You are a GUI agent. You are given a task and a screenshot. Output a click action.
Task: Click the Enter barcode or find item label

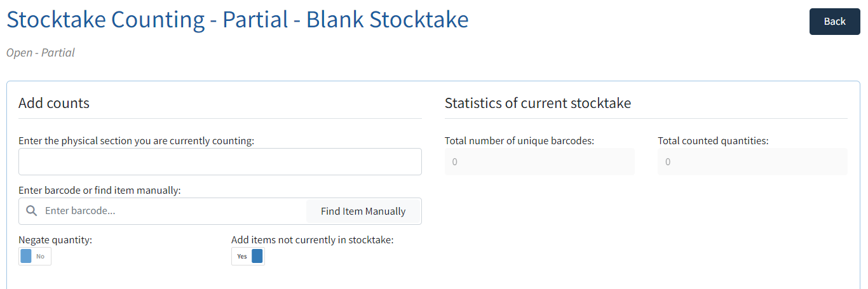tap(100, 190)
